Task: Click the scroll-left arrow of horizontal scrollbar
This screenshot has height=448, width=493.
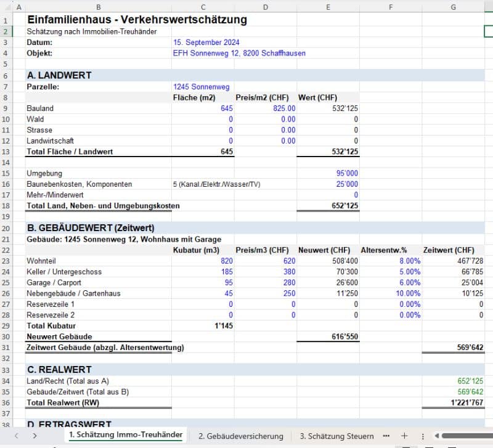Action: coord(436,436)
